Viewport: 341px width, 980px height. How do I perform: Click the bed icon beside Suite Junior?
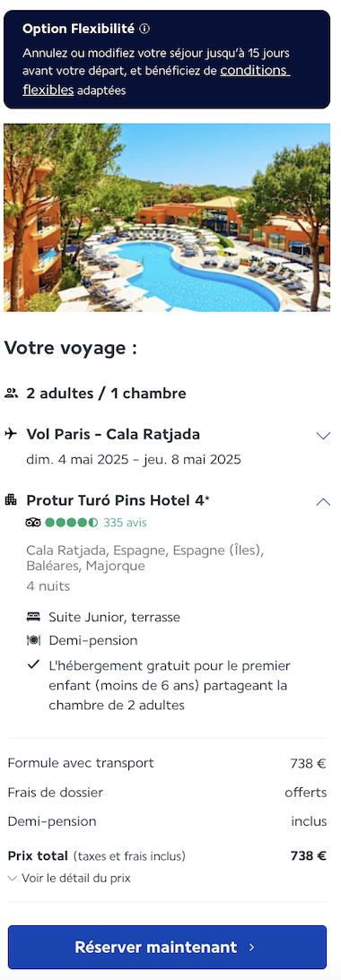click(33, 617)
